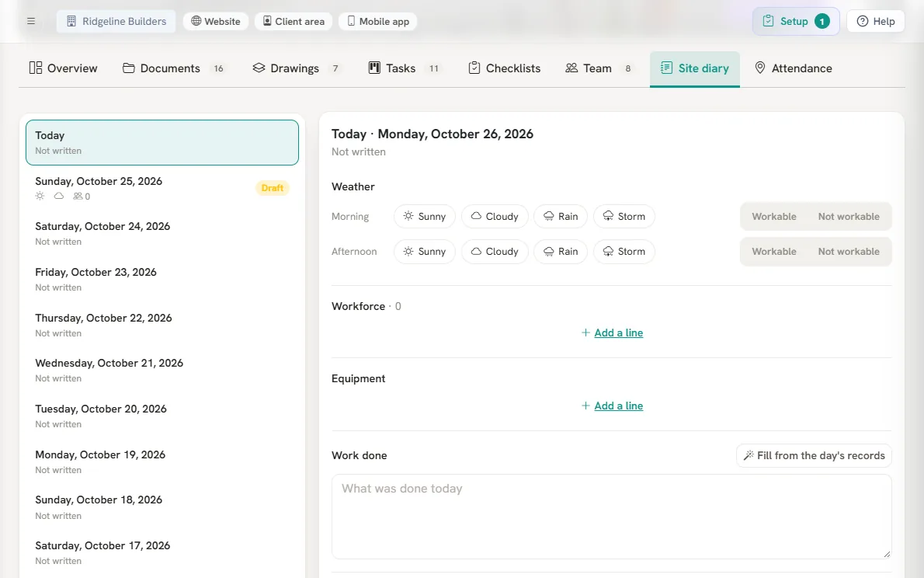The height and width of the screenshot is (578, 924).
Task: Click the Checklists clipboard icon
Action: click(474, 68)
